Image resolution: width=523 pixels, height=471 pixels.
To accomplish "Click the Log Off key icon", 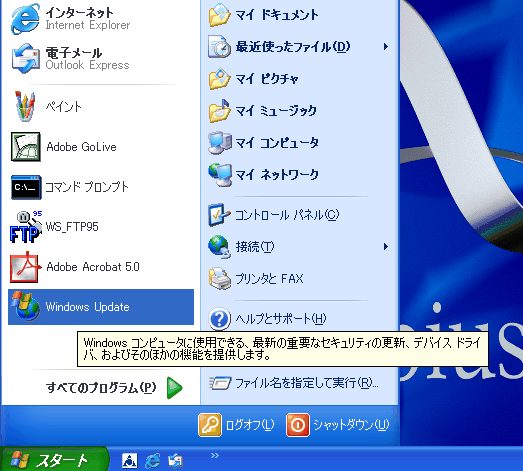I will [210, 425].
